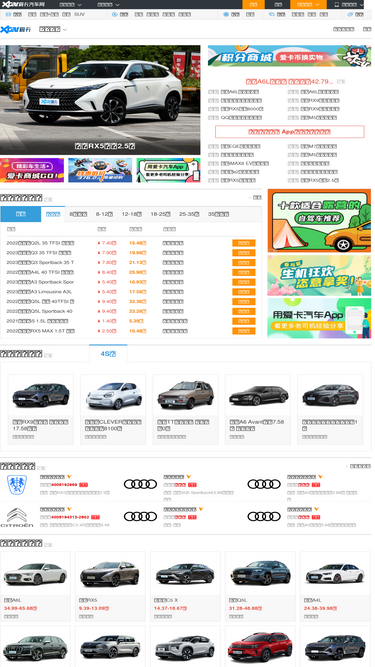The height and width of the screenshot is (667, 375).
Task: Switch to the 4S tab
Action: tap(108, 354)
